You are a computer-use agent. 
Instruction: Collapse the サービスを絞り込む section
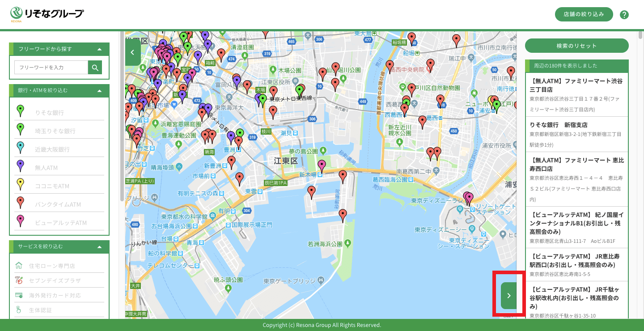pyautogui.click(x=99, y=246)
